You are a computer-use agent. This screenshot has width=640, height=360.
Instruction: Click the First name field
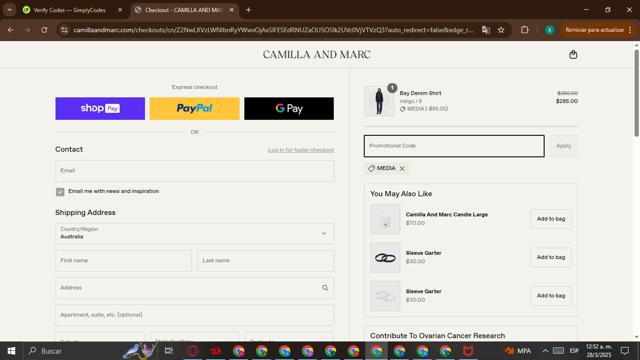coord(123,261)
